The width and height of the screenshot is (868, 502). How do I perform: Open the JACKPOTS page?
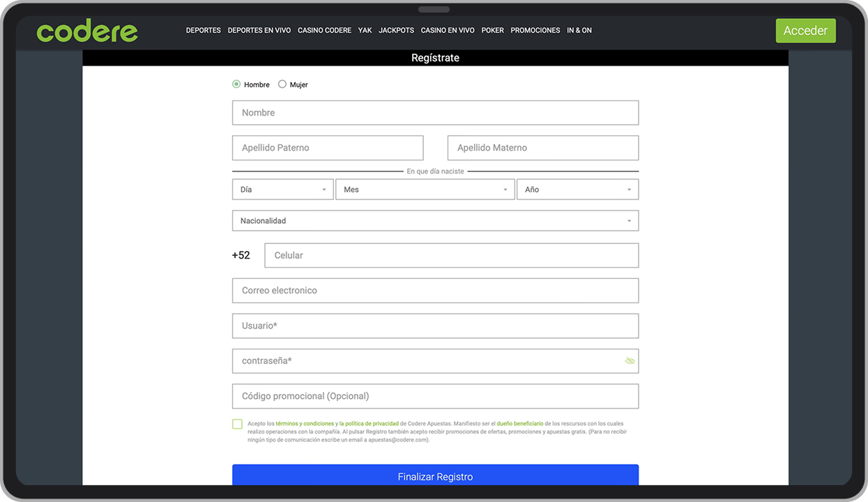(396, 30)
